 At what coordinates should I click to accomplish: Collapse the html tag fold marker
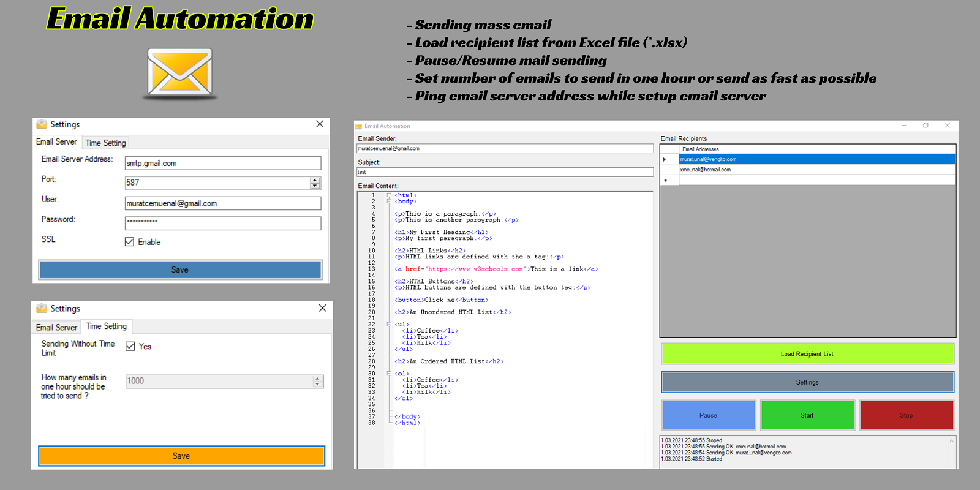pos(389,195)
